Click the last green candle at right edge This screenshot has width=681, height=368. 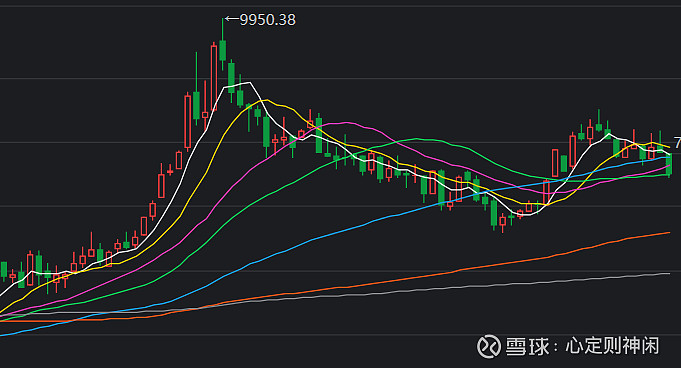coord(669,164)
